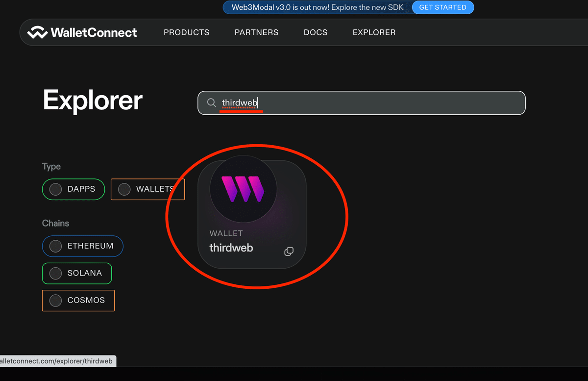Click the GET STARTED button
The width and height of the screenshot is (588, 381).
(443, 7)
